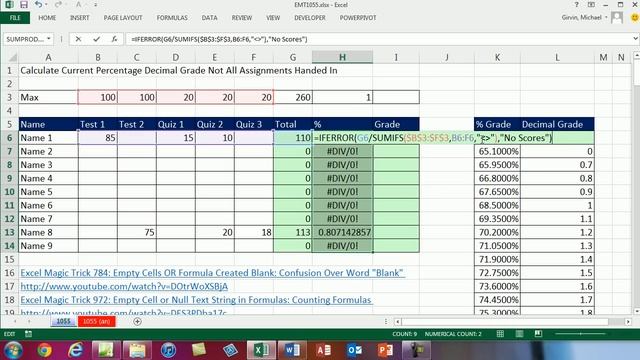640x360 pixels.
Task: Switch to the DATA ribbon tab
Action: coord(209,18)
